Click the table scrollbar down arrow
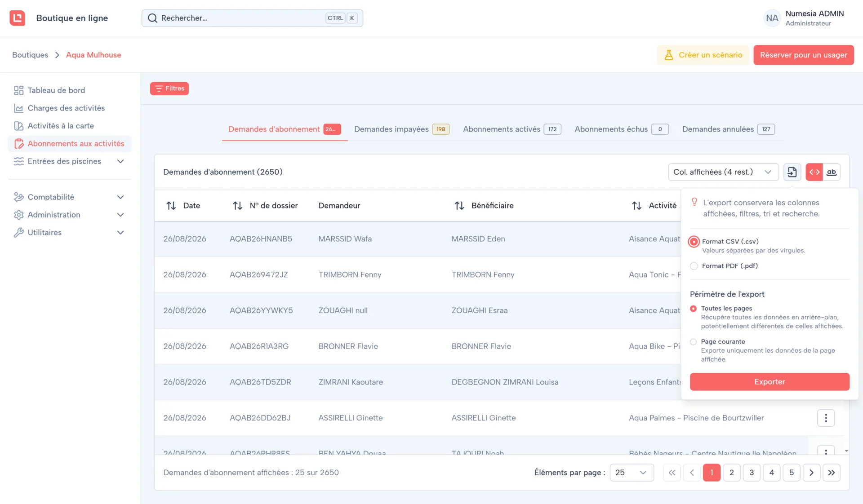 [x=846, y=451]
